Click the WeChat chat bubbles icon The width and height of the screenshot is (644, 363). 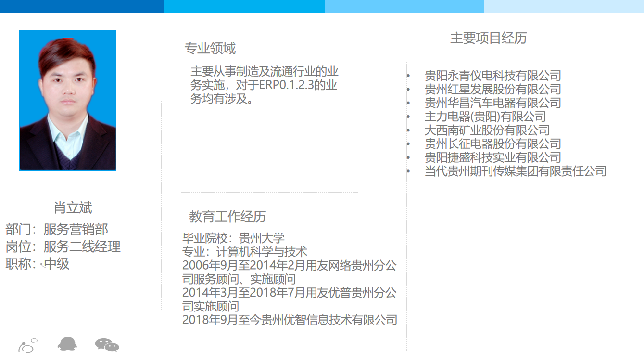tap(107, 345)
